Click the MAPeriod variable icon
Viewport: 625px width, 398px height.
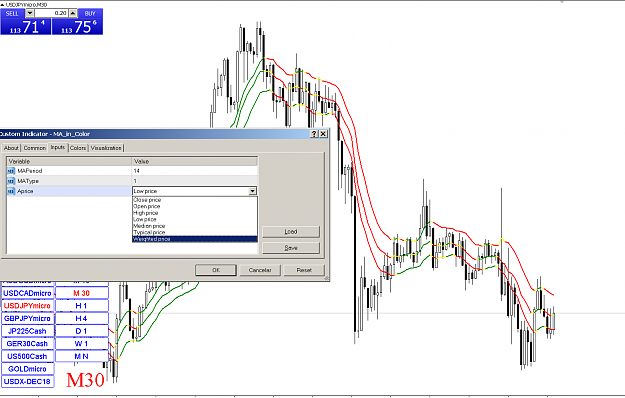pyautogui.click(x=11, y=171)
